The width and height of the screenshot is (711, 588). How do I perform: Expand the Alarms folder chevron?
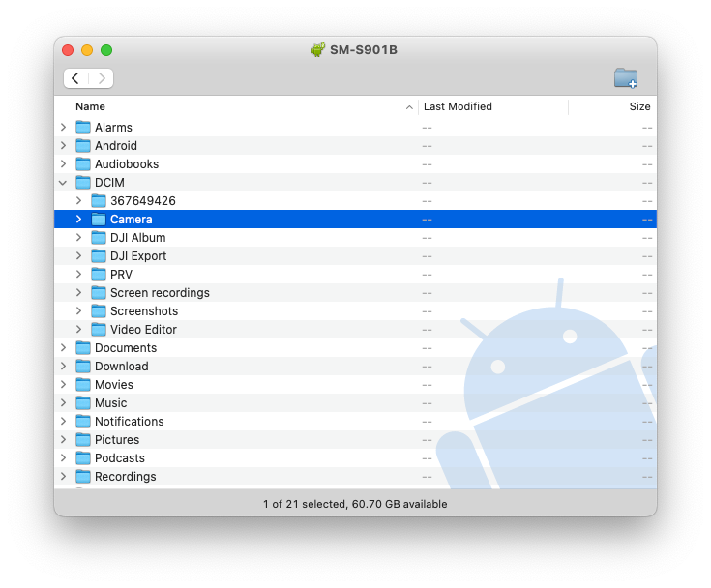point(64,128)
